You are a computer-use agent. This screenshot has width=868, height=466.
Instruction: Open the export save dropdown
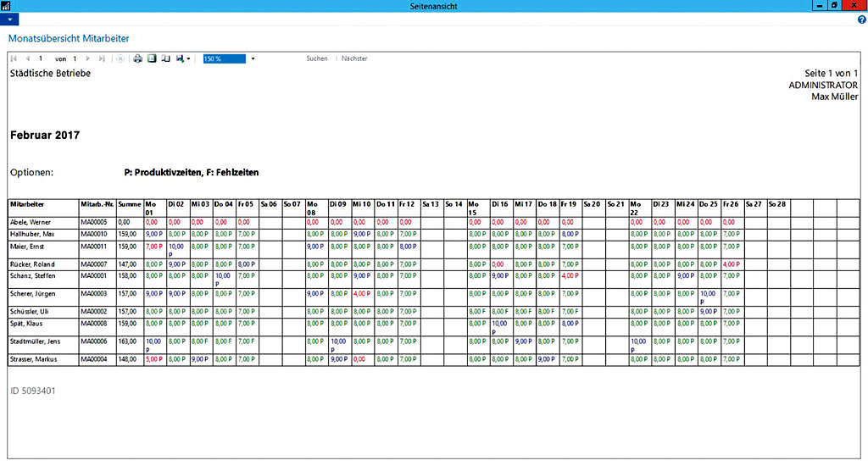(183, 59)
